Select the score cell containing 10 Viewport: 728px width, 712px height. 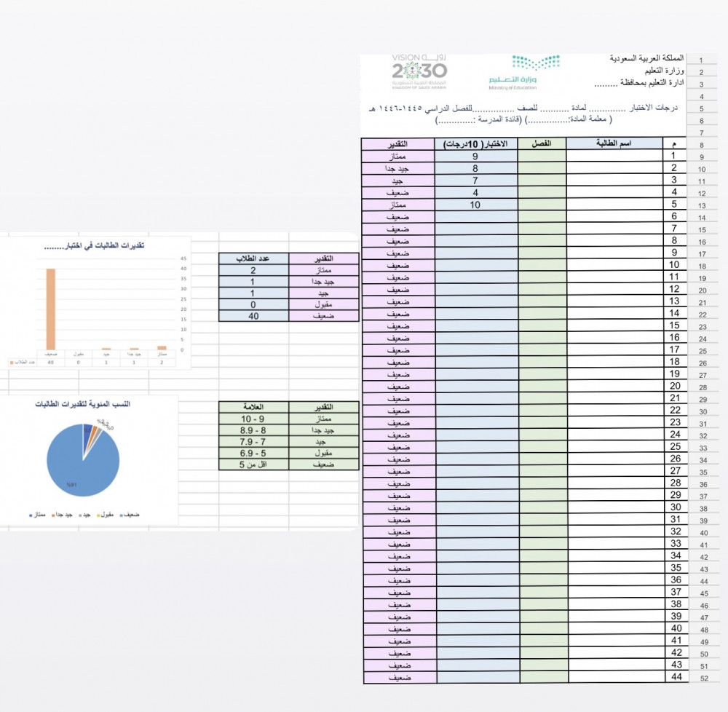(x=475, y=205)
